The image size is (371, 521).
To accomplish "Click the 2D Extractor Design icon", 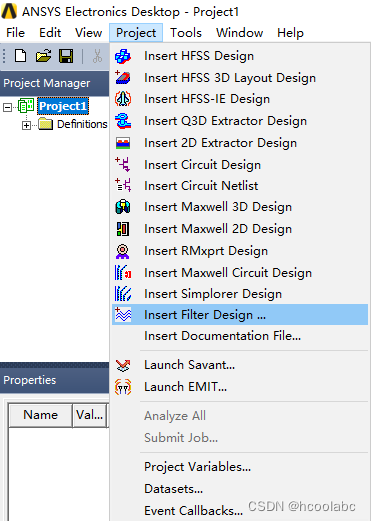I will click(123, 143).
